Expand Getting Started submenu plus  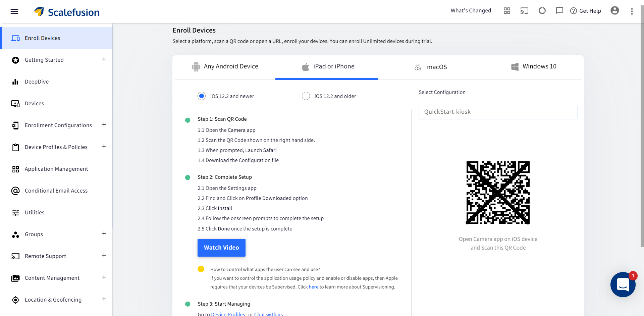104,59
